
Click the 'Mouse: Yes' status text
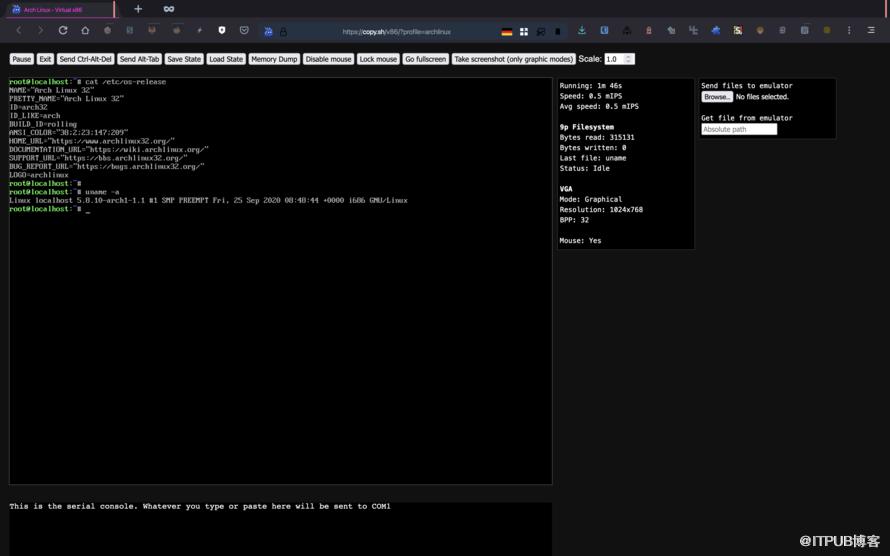(580, 241)
